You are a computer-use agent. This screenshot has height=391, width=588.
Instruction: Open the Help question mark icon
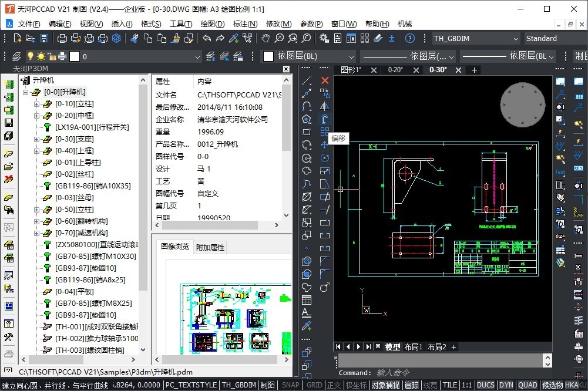point(410,38)
